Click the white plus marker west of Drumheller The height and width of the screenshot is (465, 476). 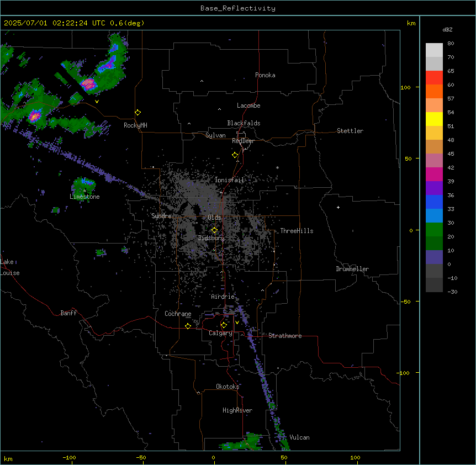click(x=338, y=207)
